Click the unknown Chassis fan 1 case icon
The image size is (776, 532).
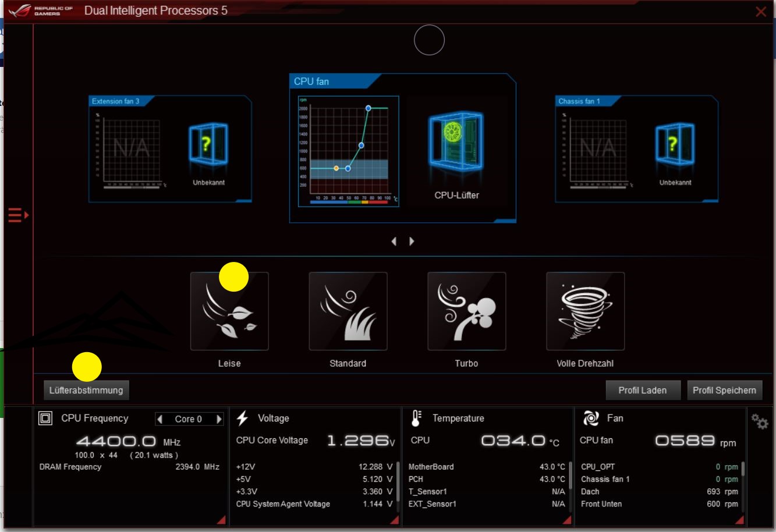pyautogui.click(x=675, y=144)
